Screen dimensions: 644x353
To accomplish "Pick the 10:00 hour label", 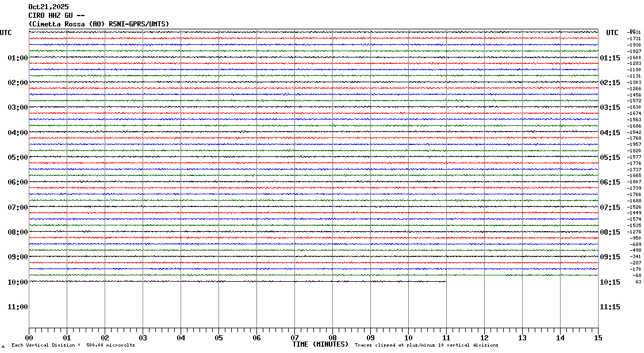I will 18,282.
